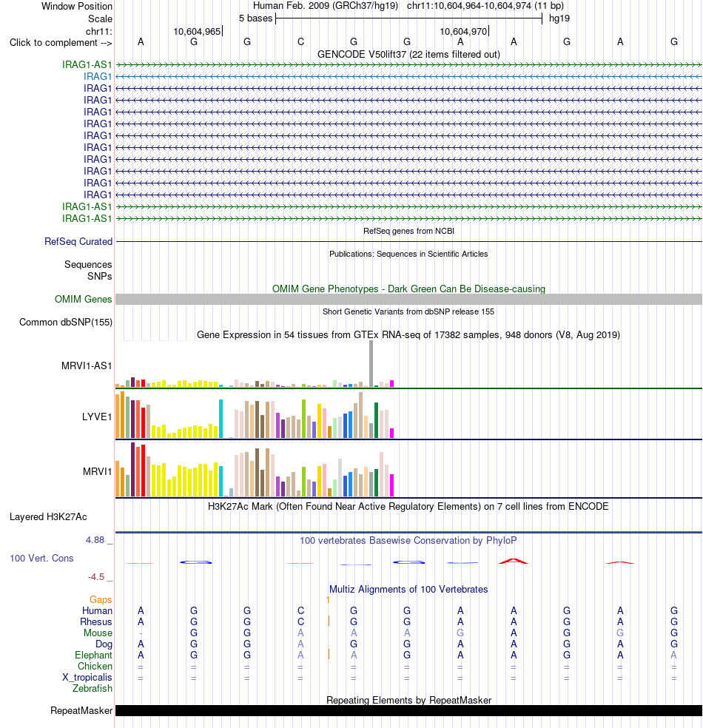Click 'Multiz Alignments of 100 Vertebrates' title
This screenshot has width=703, height=728.
click(408, 589)
